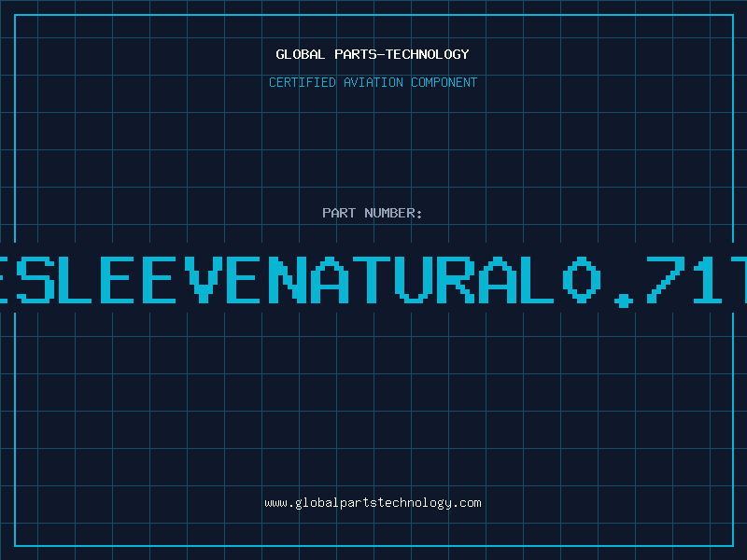The height and width of the screenshot is (560, 747).
Task: Select the word NATURAL in part number
Action: click(x=411, y=280)
